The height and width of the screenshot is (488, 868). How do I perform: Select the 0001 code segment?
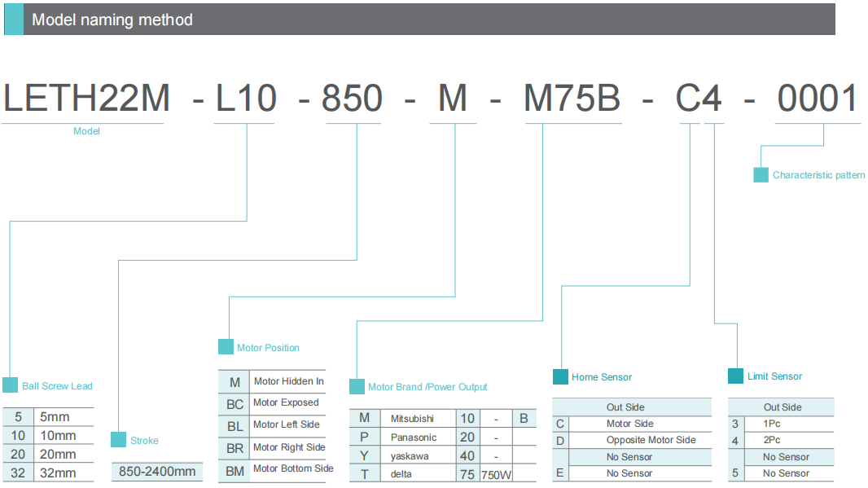(817, 99)
